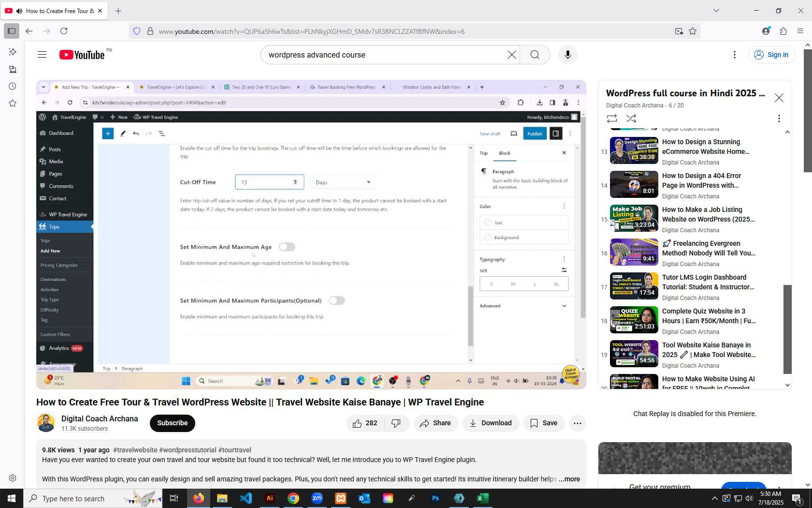Toggle Minimum and Maximum Age switch in video

287,247
